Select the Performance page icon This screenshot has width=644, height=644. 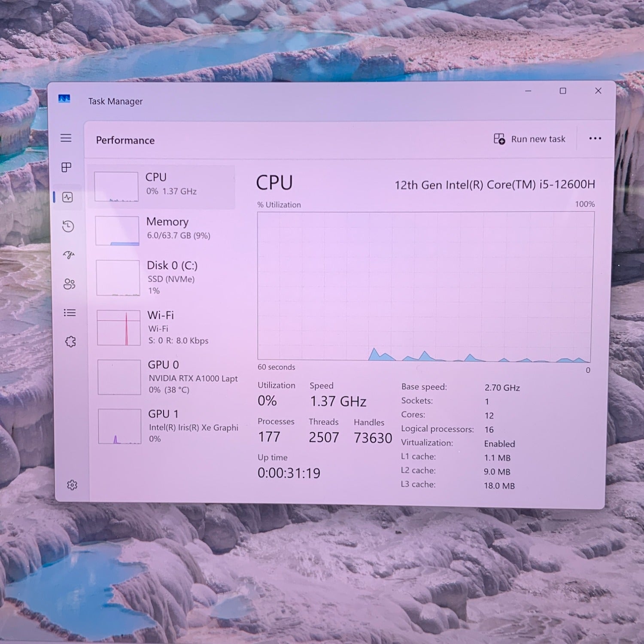[x=67, y=197]
